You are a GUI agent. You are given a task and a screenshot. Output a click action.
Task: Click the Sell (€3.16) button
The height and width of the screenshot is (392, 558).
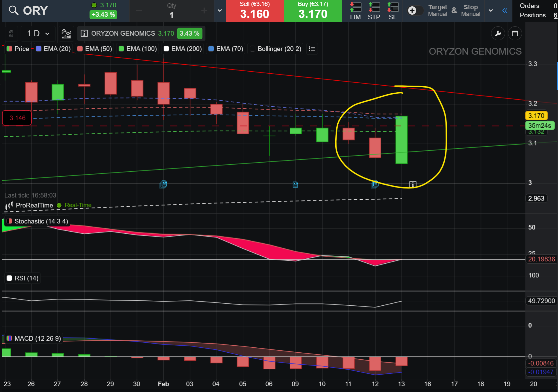click(x=255, y=11)
